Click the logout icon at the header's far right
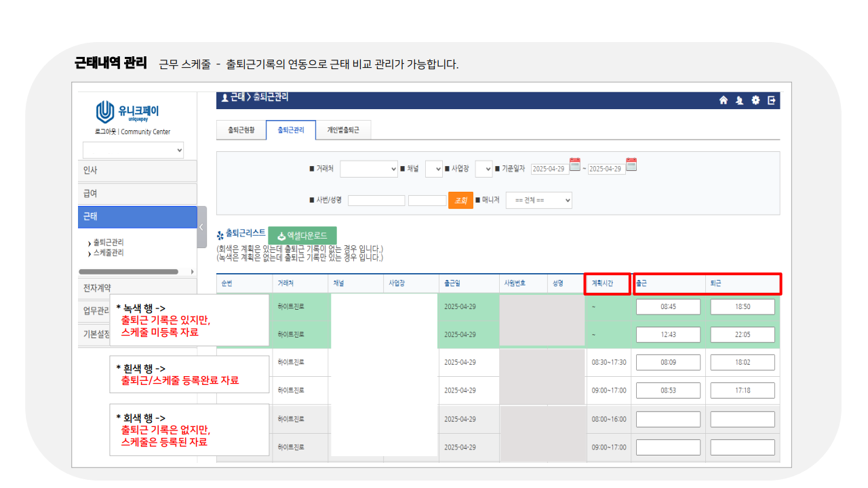Viewport: 868px width, 488px height. click(x=772, y=100)
